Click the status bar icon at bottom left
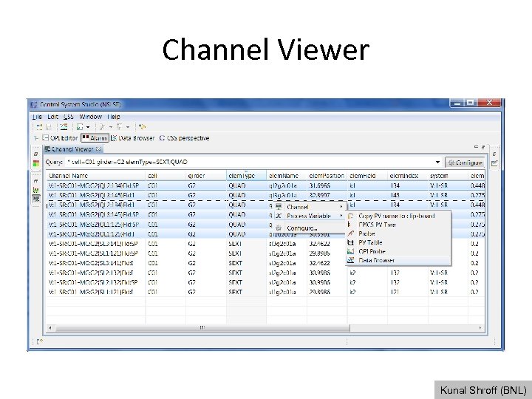Image resolution: width=532 pixels, height=399 pixels. (x=40, y=341)
